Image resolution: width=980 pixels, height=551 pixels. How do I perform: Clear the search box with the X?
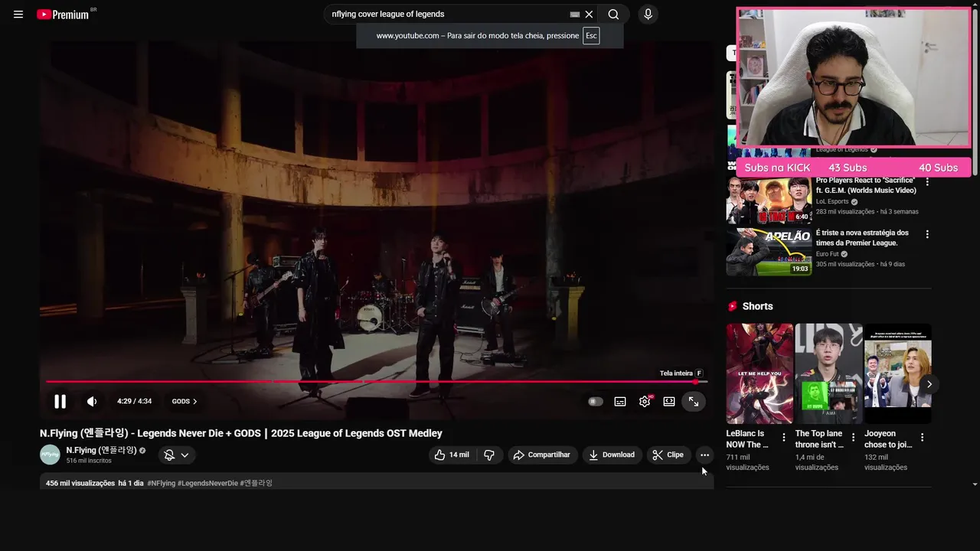pyautogui.click(x=589, y=15)
